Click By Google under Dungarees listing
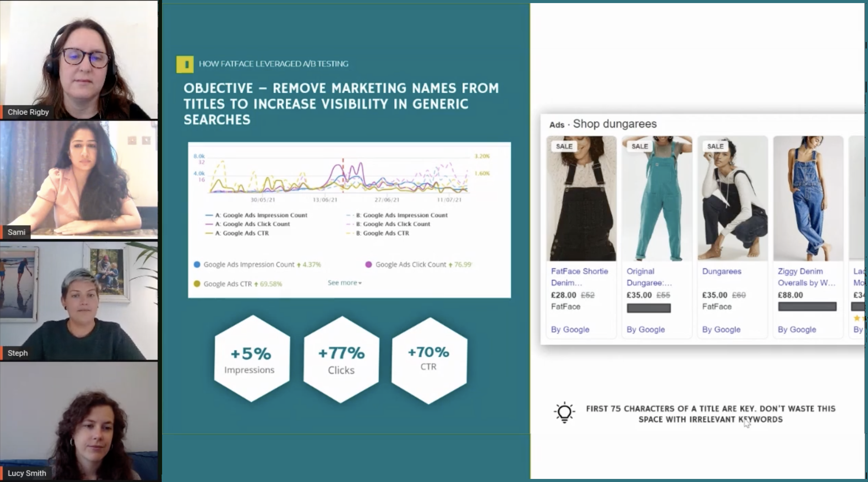Viewport: 868px width, 482px height. 721,329
